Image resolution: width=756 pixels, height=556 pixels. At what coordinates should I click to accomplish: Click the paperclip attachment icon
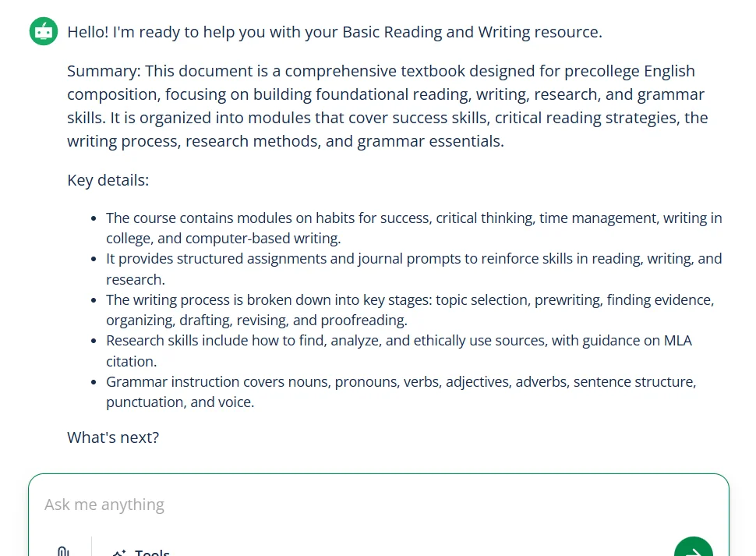64,551
